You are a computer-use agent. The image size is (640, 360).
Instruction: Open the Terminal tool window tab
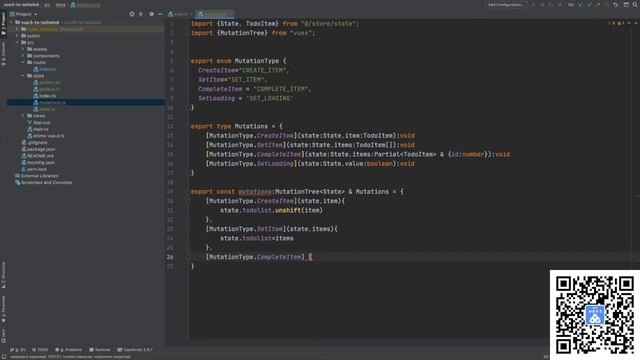[x=100, y=350]
